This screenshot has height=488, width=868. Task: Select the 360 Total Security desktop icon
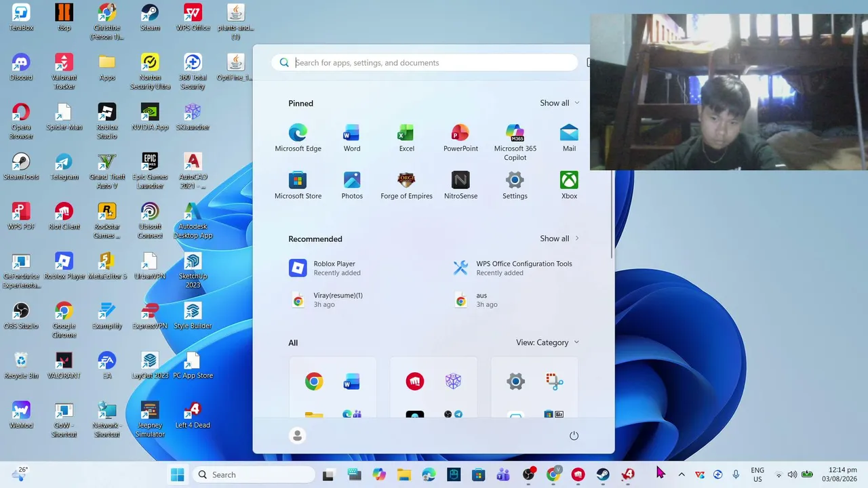coord(193,71)
